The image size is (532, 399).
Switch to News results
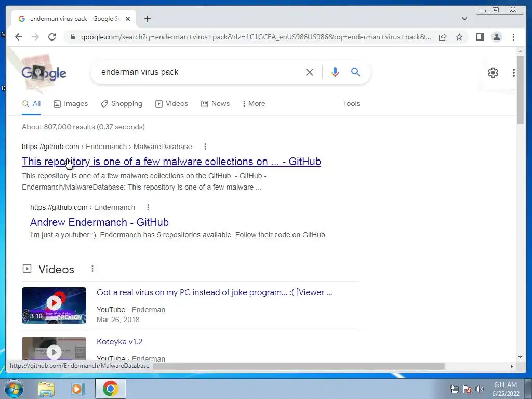click(215, 104)
